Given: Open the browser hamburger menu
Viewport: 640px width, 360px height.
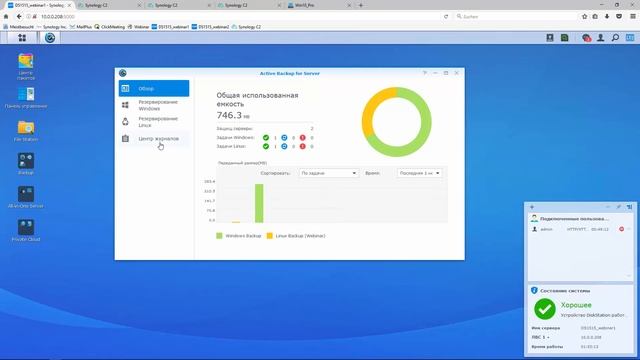Looking at the screenshot, I should click(633, 16).
